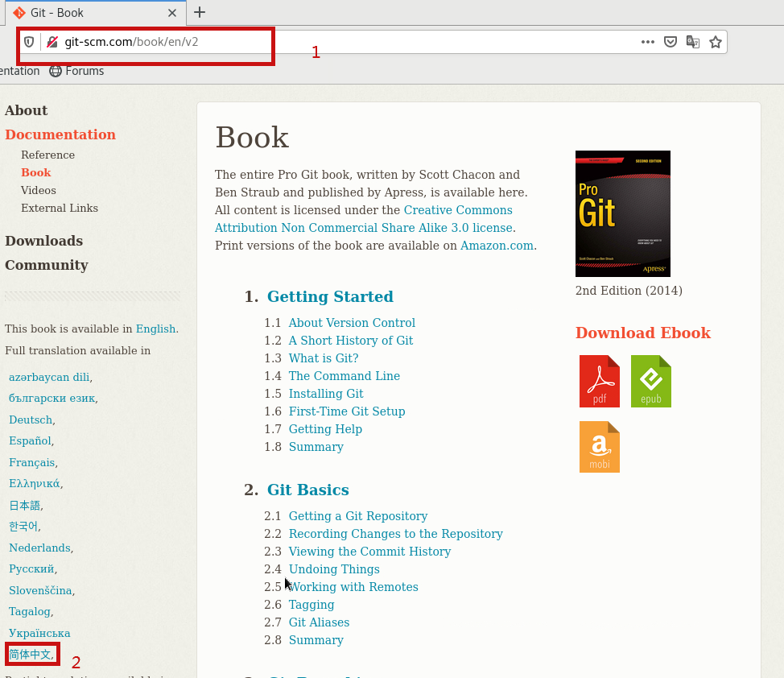This screenshot has height=678, width=784.
Task: Click the Pro Git book cover image
Action: coord(622,213)
